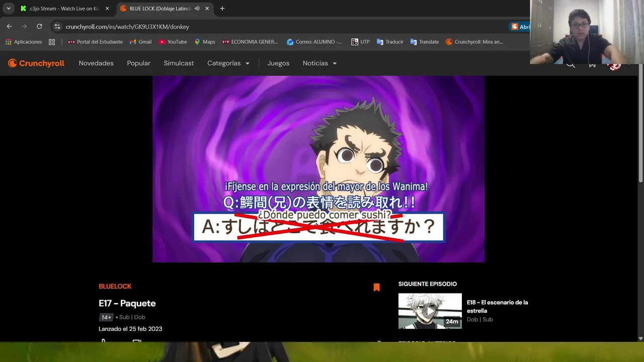Open the browser tab search chevron

coord(9,9)
